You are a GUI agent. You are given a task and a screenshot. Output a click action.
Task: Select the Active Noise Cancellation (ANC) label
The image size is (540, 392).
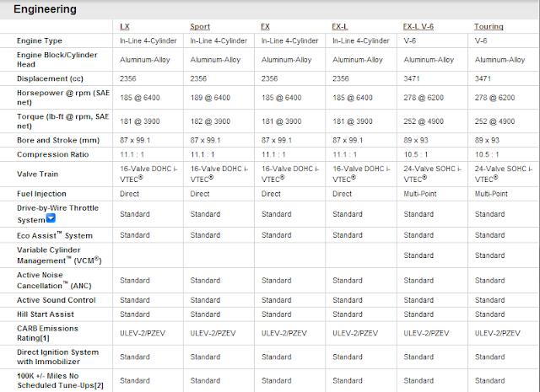pos(54,281)
